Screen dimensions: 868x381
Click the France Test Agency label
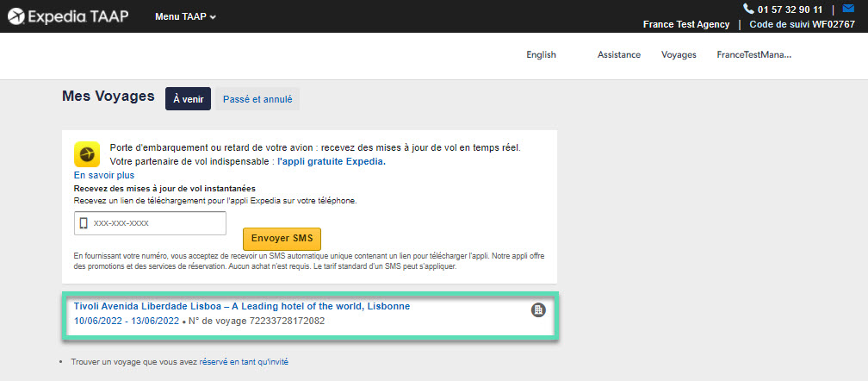pos(685,24)
